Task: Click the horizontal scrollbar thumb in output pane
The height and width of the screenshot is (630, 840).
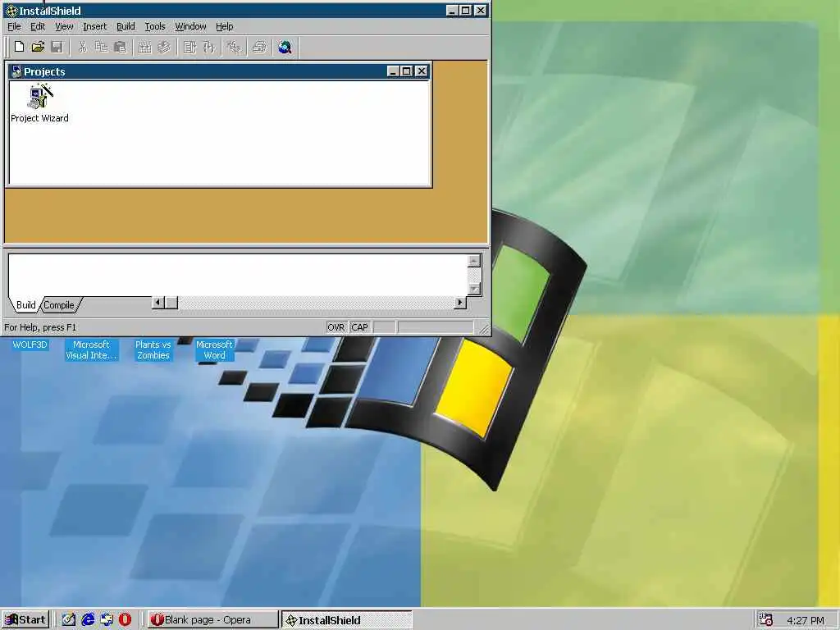Action: click(171, 303)
